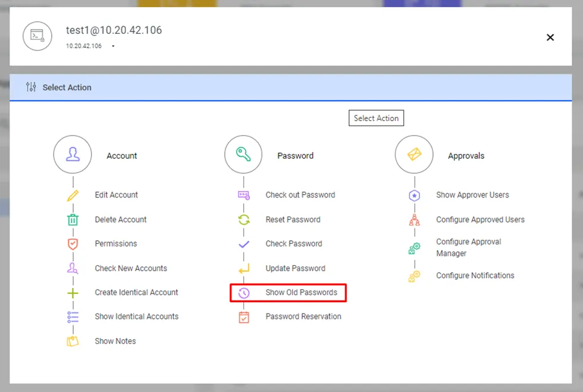Click the Password category key circle icon
The image size is (583, 392).
point(243,154)
